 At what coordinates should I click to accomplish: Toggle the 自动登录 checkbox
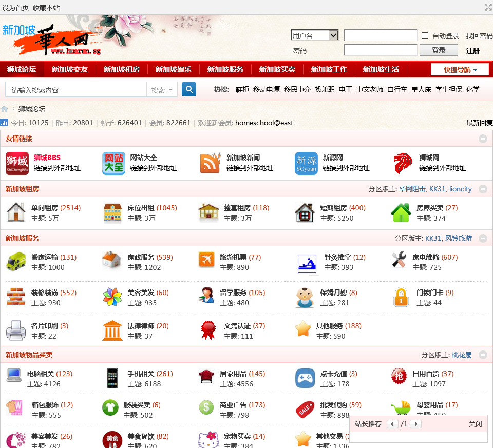pyautogui.click(x=425, y=35)
